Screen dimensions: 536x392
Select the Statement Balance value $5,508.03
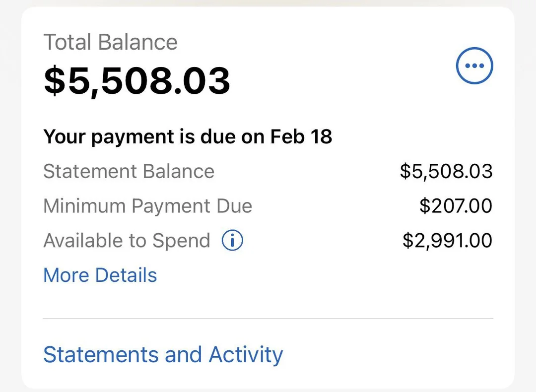click(446, 171)
